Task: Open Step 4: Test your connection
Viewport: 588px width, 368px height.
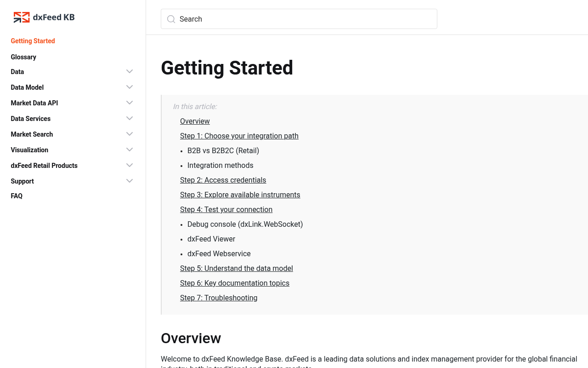Action: click(226, 209)
